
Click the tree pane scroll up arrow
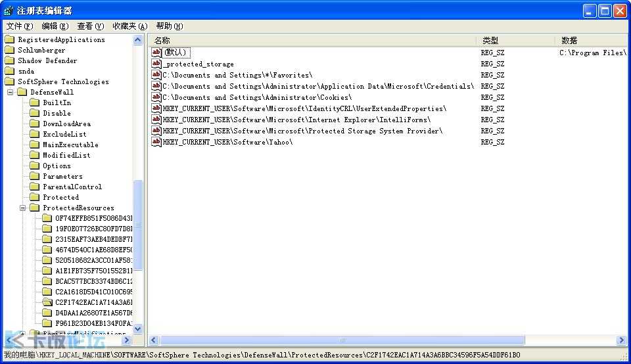pyautogui.click(x=138, y=40)
